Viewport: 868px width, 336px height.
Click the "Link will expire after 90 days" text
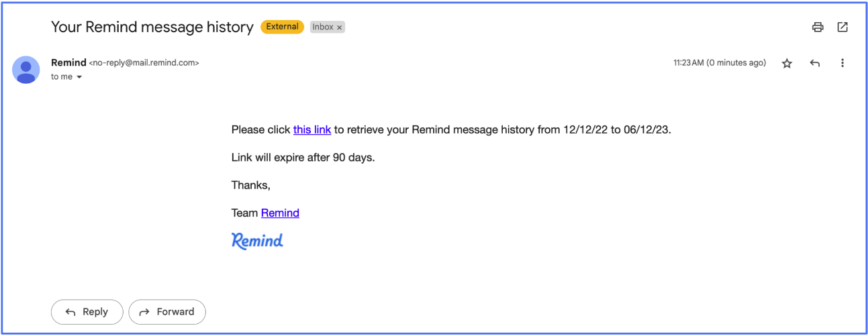303,158
